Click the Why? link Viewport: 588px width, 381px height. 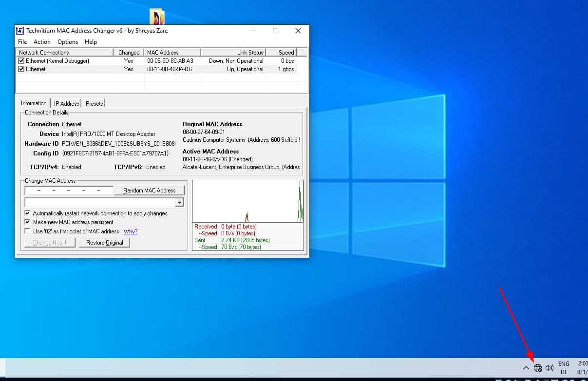(130, 231)
